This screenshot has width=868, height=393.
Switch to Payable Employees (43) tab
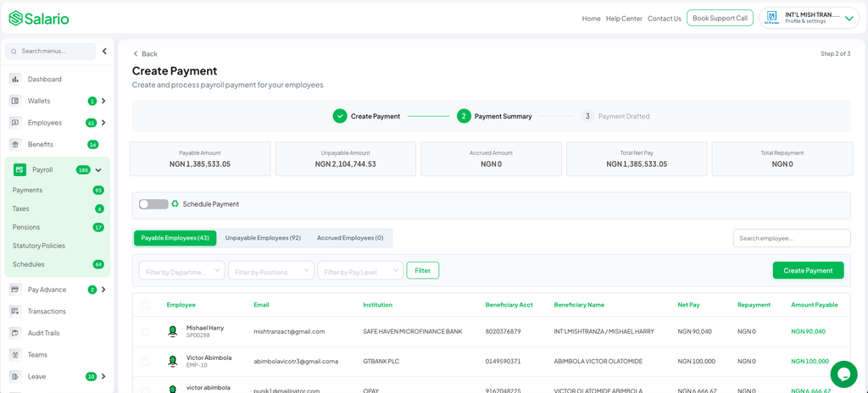pos(175,238)
